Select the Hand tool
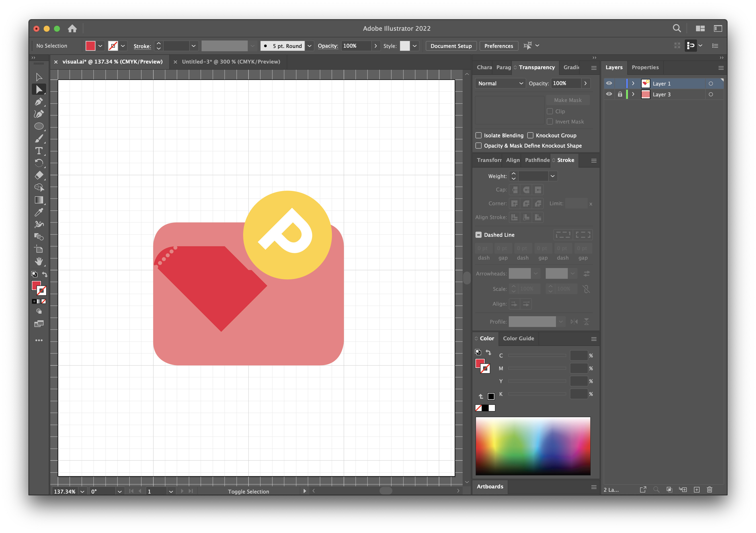The image size is (756, 533). pyautogui.click(x=39, y=261)
